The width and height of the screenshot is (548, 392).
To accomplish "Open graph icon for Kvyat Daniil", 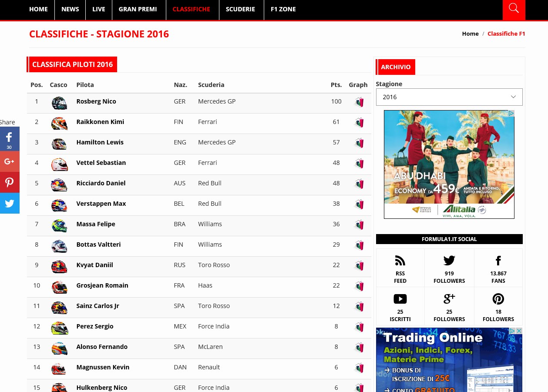I will [x=359, y=266].
